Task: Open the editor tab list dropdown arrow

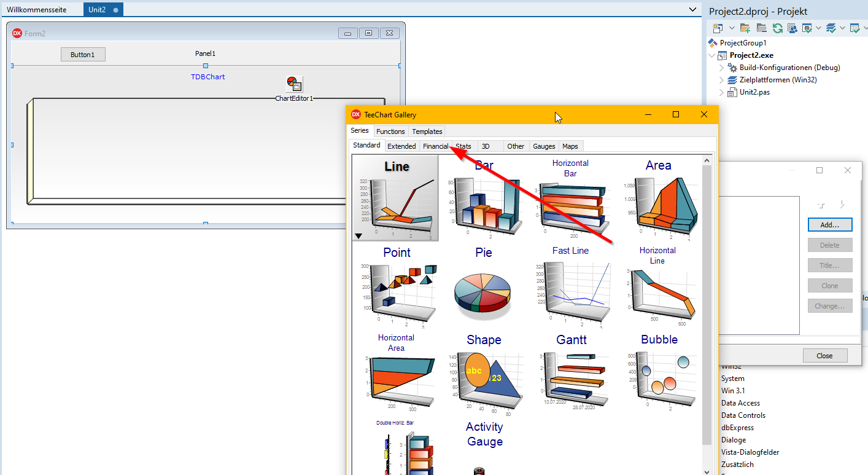Action: tap(692, 9)
